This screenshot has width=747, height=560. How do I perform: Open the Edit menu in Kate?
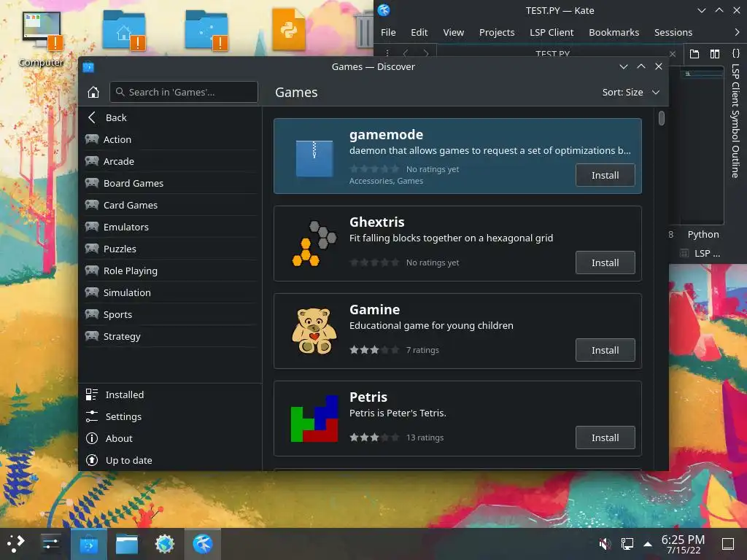419,32
